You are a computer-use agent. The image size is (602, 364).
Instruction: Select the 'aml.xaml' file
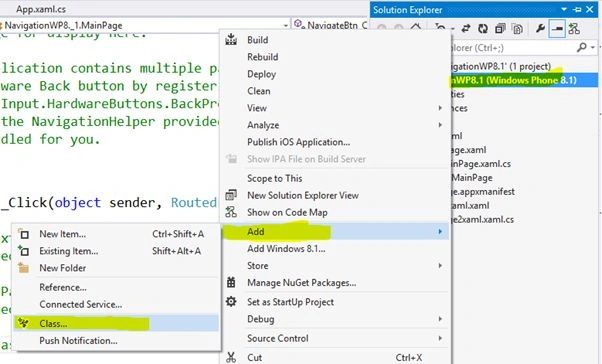(470, 206)
